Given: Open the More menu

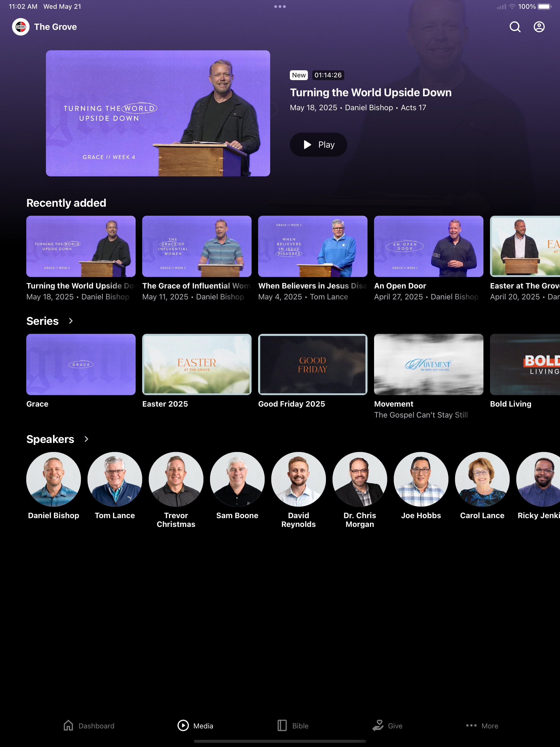Looking at the screenshot, I should 482,725.
